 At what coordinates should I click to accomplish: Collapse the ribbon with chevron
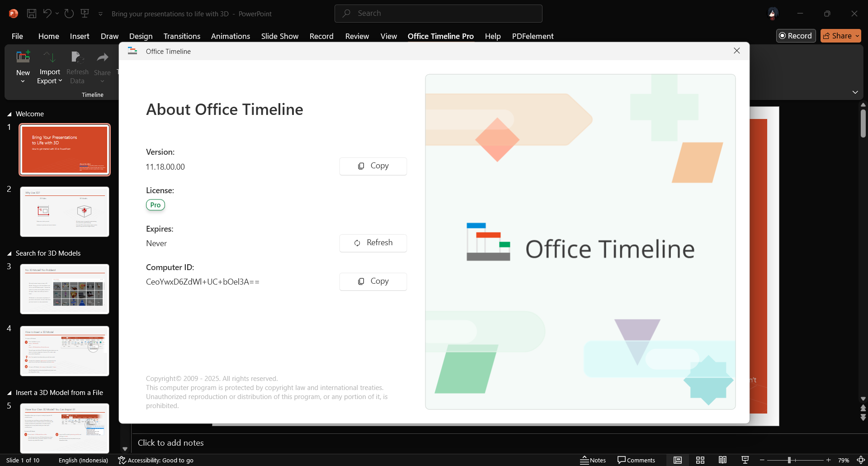[855, 92]
